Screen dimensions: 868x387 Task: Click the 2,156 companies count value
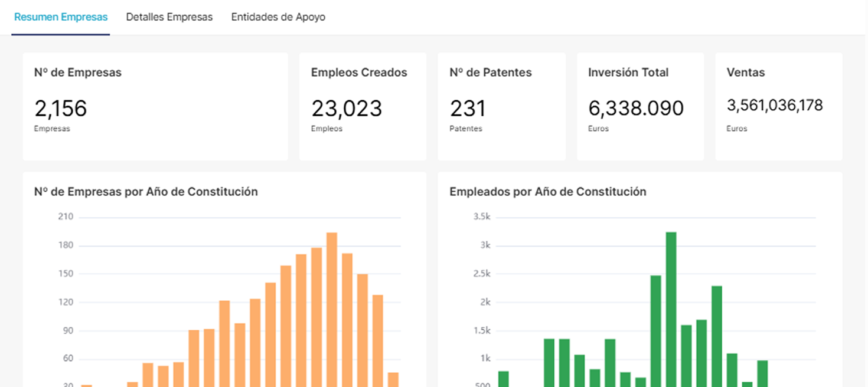61,109
